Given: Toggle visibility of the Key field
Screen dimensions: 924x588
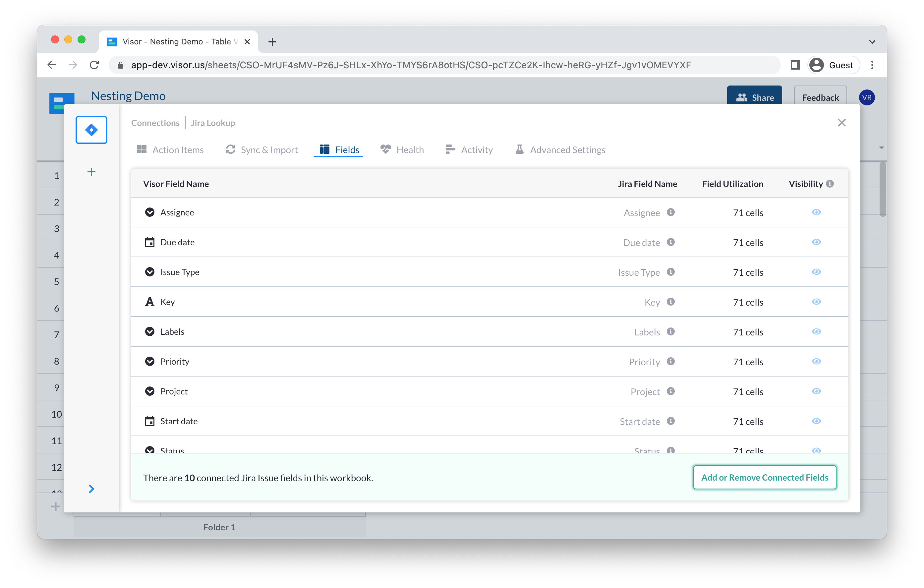Looking at the screenshot, I should pyautogui.click(x=816, y=302).
